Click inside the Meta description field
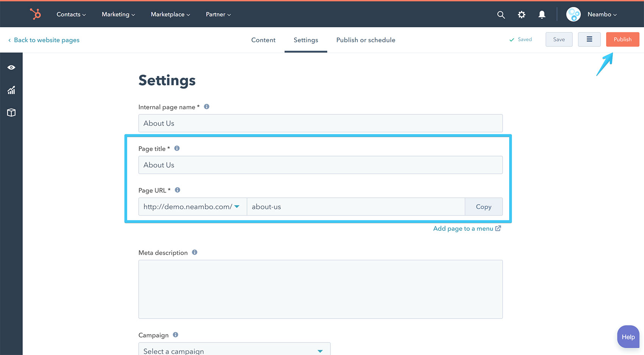The width and height of the screenshot is (644, 355). 320,289
